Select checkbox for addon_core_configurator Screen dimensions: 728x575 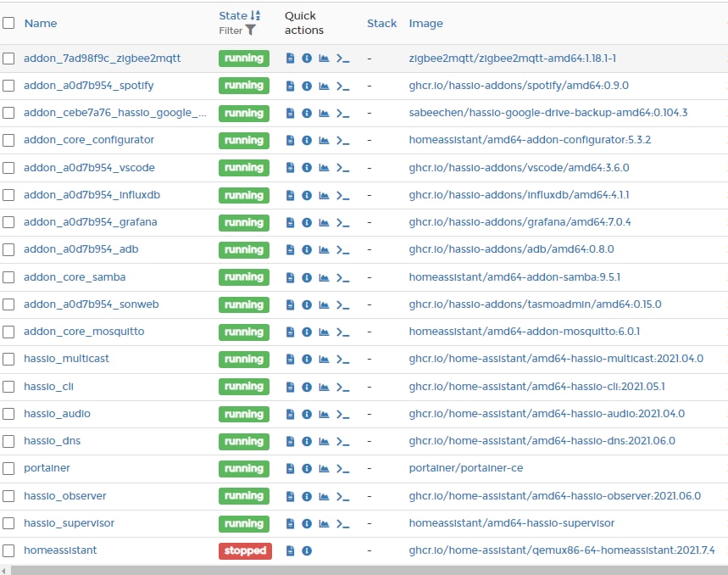pyautogui.click(x=8, y=140)
